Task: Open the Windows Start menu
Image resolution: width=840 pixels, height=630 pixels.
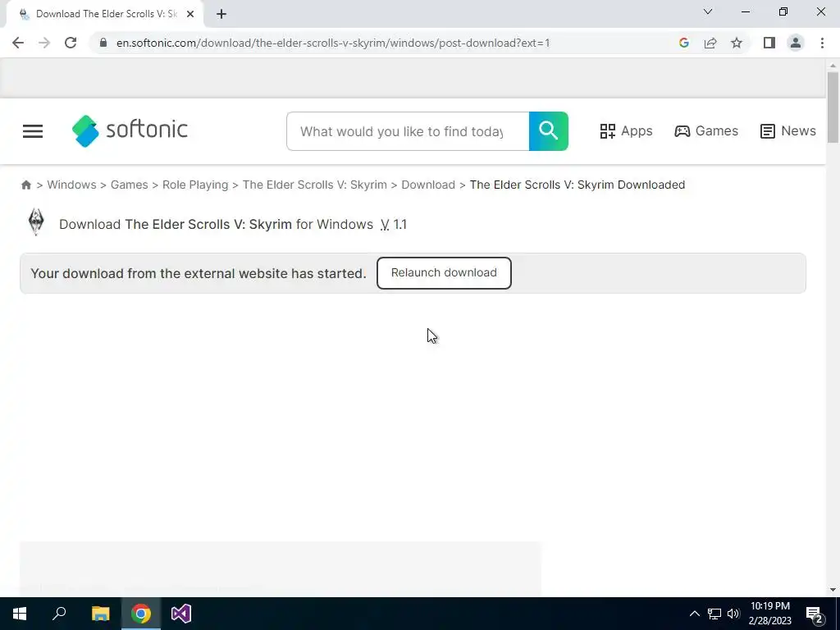Action: (x=20, y=614)
